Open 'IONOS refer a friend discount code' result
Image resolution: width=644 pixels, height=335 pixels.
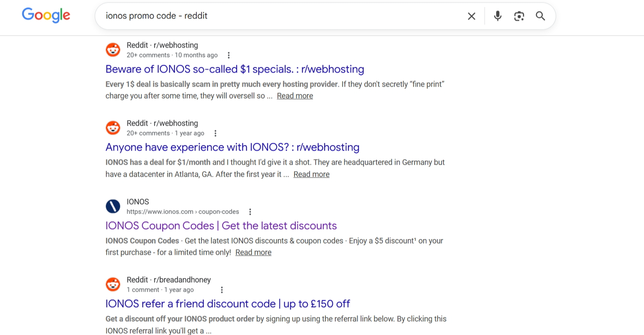pyautogui.click(x=228, y=304)
